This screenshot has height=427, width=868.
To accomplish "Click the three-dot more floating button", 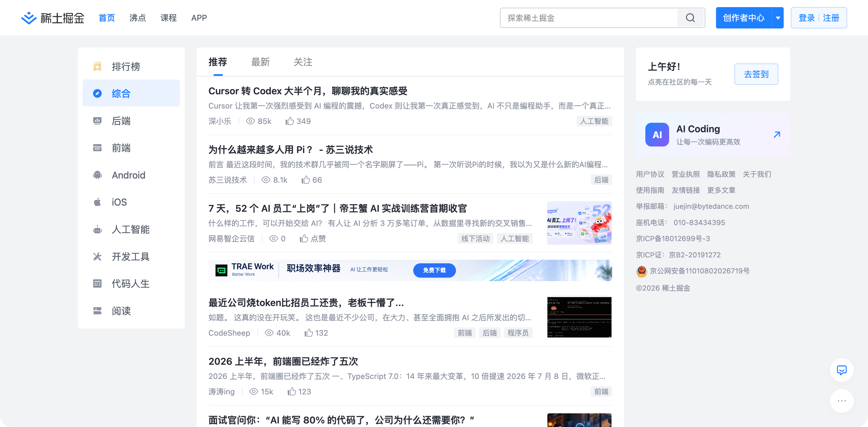I will tap(841, 401).
